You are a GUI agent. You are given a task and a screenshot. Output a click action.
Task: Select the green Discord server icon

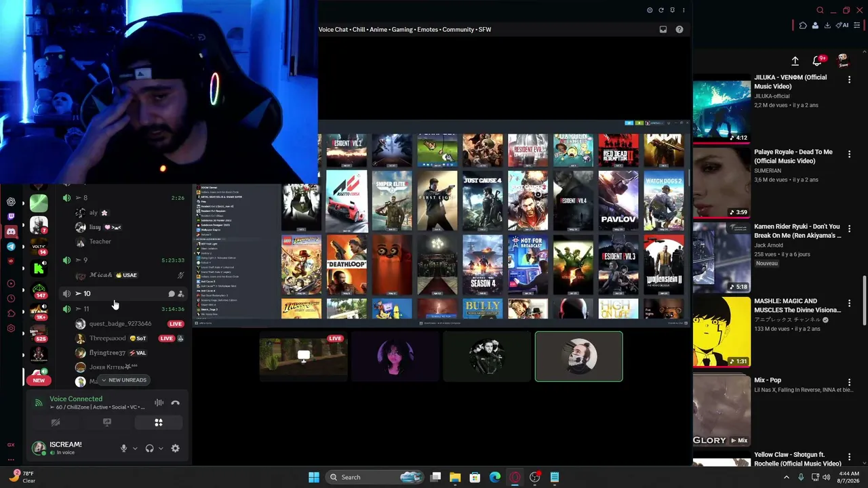(x=39, y=202)
